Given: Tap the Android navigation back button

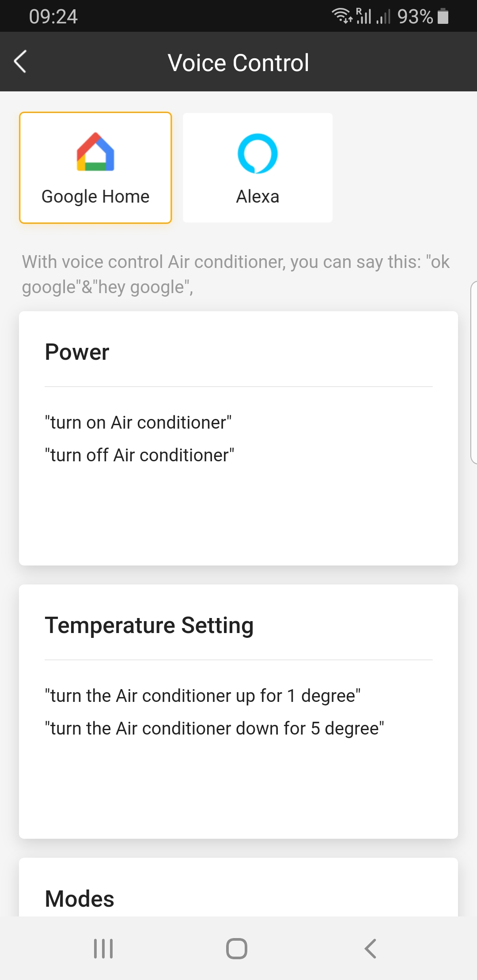Looking at the screenshot, I should click(x=370, y=948).
